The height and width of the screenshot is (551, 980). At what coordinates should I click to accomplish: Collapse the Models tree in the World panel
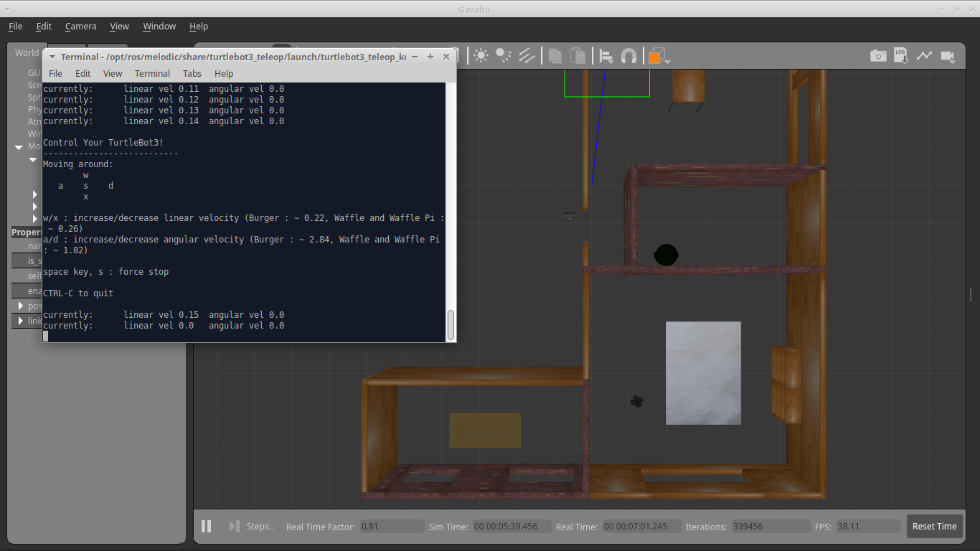(19, 146)
